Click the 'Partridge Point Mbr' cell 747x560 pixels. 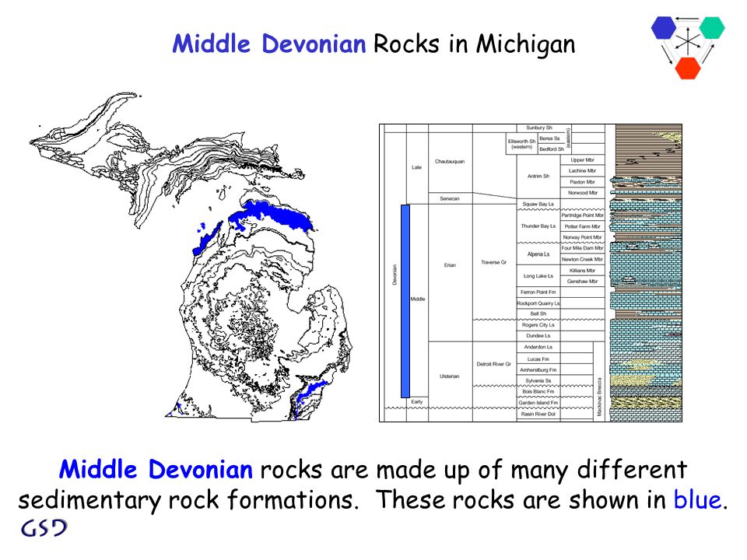(x=582, y=215)
